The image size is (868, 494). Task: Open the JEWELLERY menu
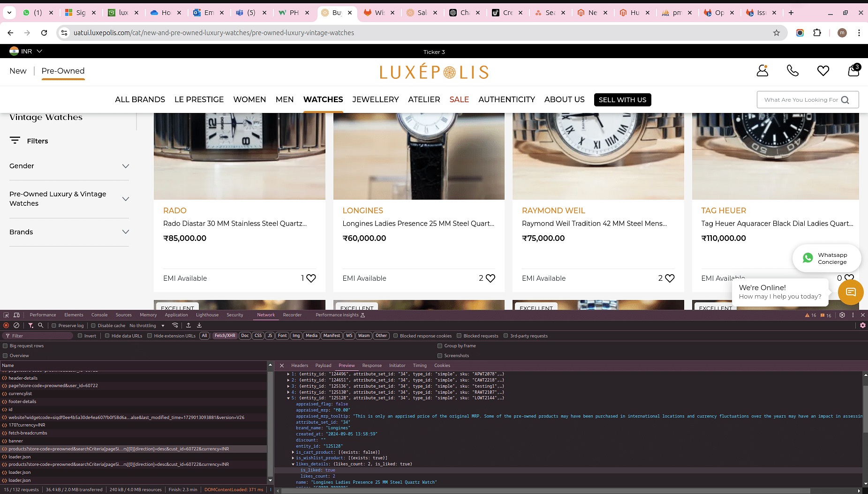[375, 99]
